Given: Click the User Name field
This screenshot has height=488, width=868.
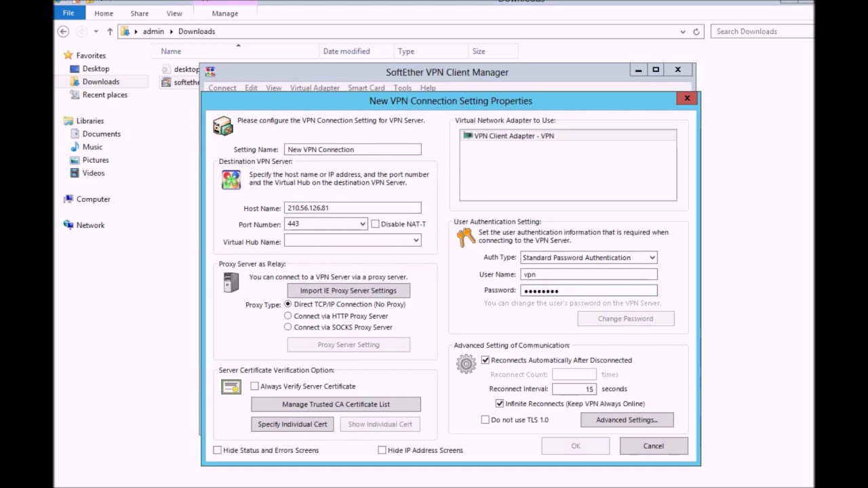Looking at the screenshot, I should tap(589, 274).
